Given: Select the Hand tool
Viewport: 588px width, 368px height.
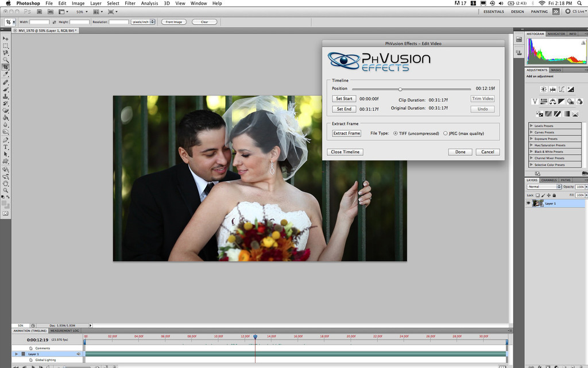Looking at the screenshot, I should point(6,183).
